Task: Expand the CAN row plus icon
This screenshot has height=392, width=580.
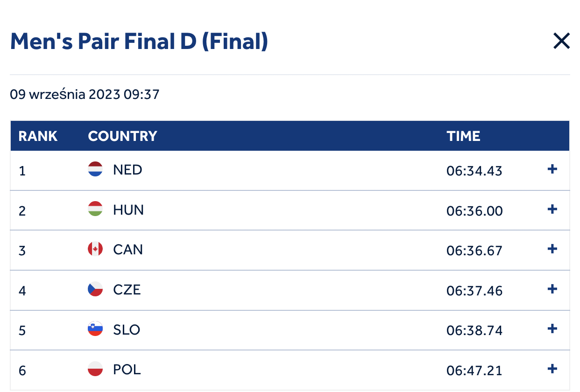Action: [552, 249]
